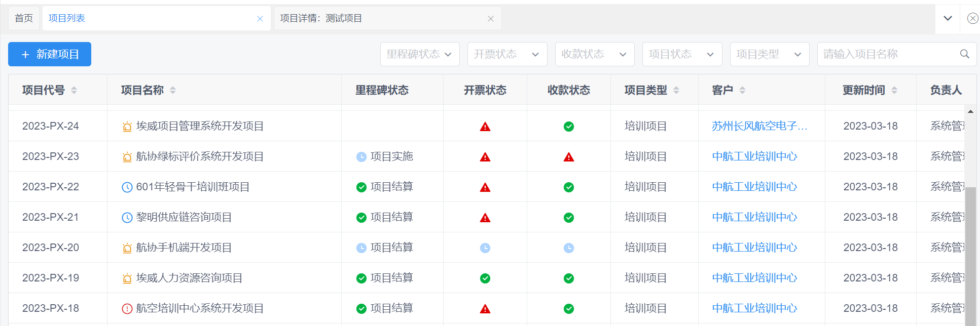
Task: Click 项目结算 milestone in 2023-PX-22 row
Action: 391,187
